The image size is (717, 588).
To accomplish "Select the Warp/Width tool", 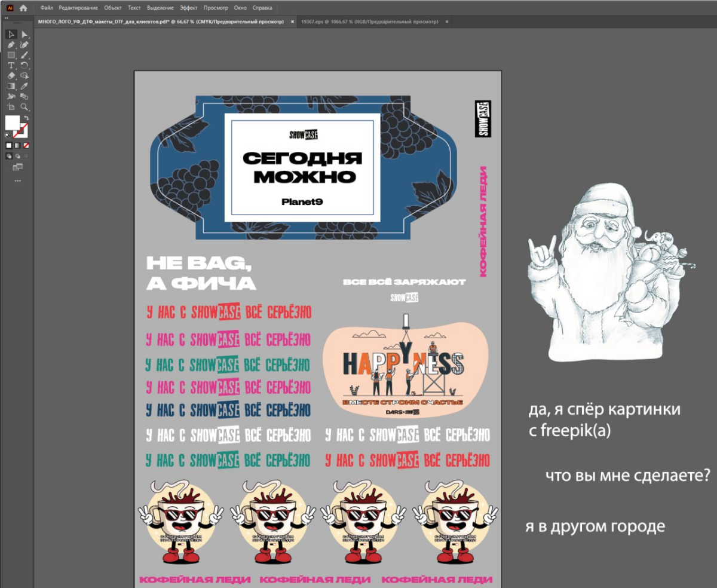I will pyautogui.click(x=11, y=96).
